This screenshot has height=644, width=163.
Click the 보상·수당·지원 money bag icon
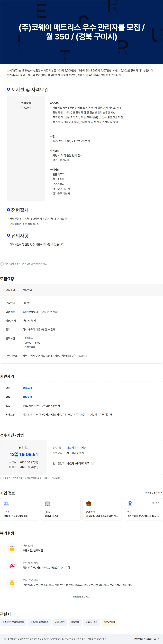(12, 583)
